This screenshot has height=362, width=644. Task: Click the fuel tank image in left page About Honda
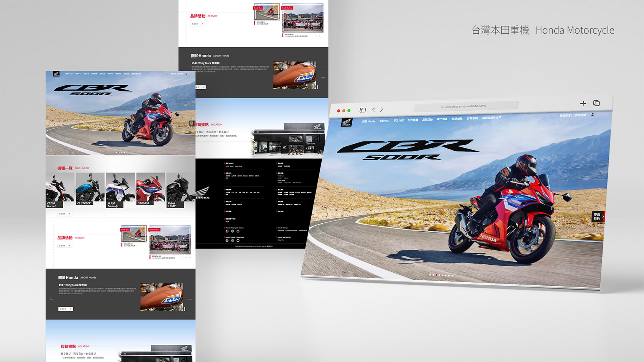tap(162, 297)
